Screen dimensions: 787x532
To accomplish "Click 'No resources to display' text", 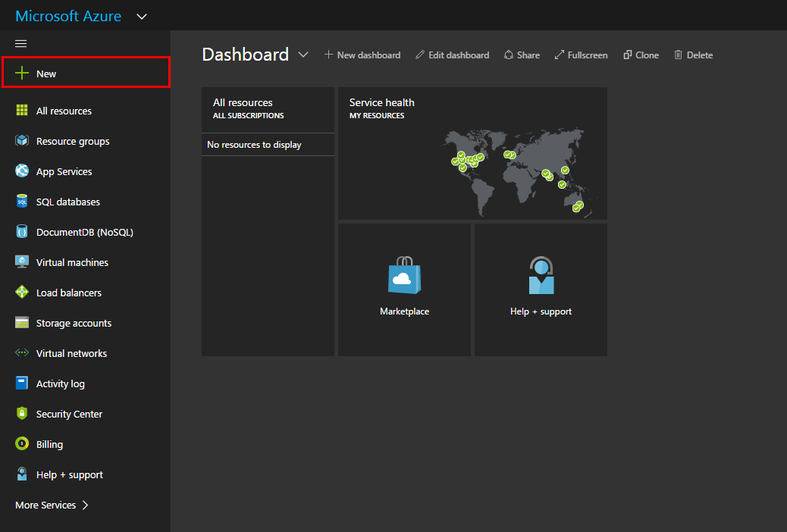I will [254, 145].
